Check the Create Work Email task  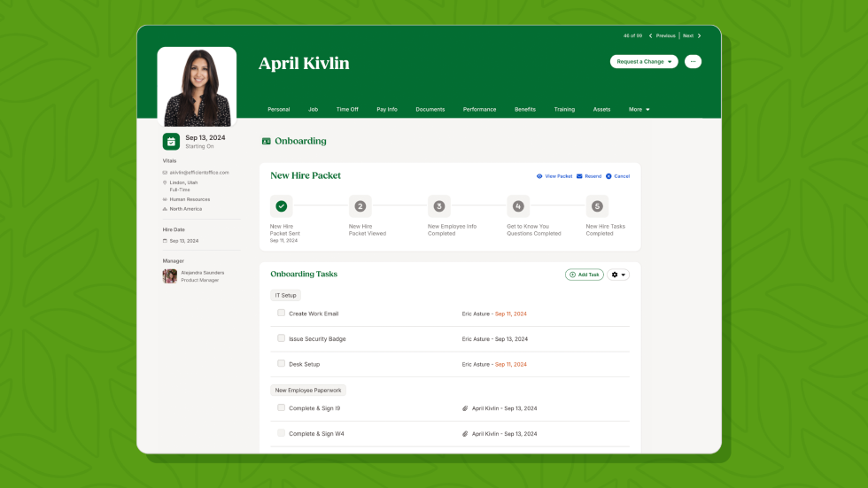coord(281,314)
